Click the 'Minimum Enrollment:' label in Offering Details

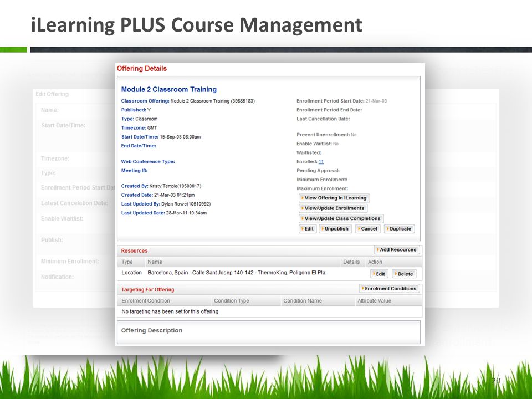click(x=322, y=180)
